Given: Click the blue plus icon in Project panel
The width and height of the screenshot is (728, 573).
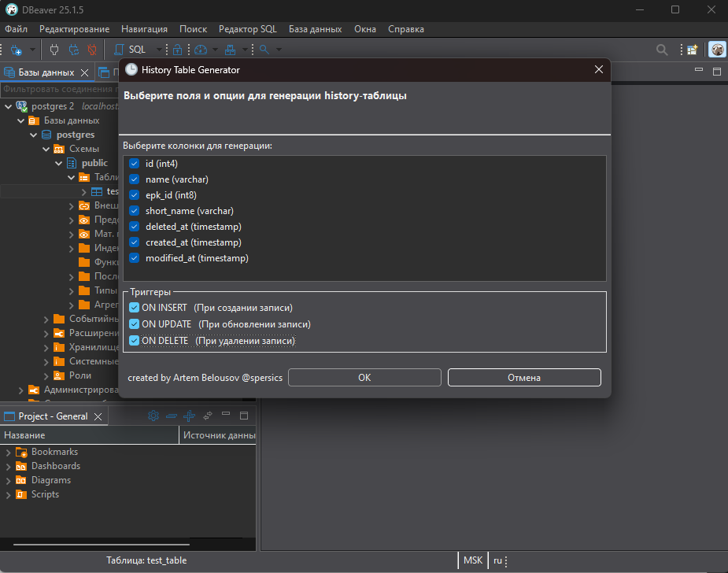Looking at the screenshot, I should (x=189, y=416).
